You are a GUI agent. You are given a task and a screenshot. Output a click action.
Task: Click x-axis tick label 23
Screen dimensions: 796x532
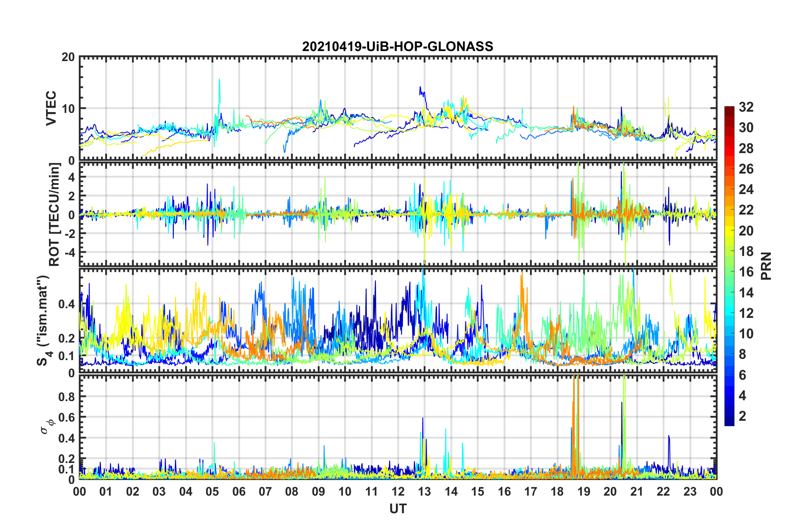pyautogui.click(x=690, y=491)
